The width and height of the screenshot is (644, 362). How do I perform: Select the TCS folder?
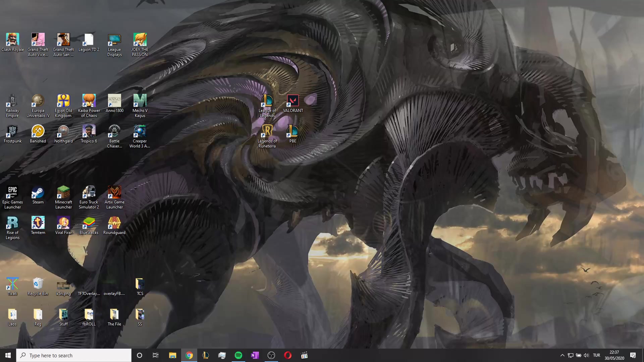tap(140, 287)
